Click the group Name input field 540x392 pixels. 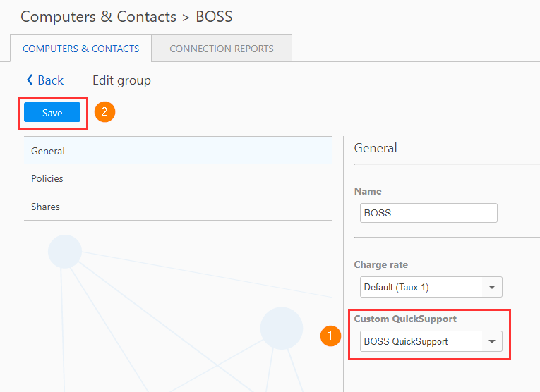coord(428,213)
